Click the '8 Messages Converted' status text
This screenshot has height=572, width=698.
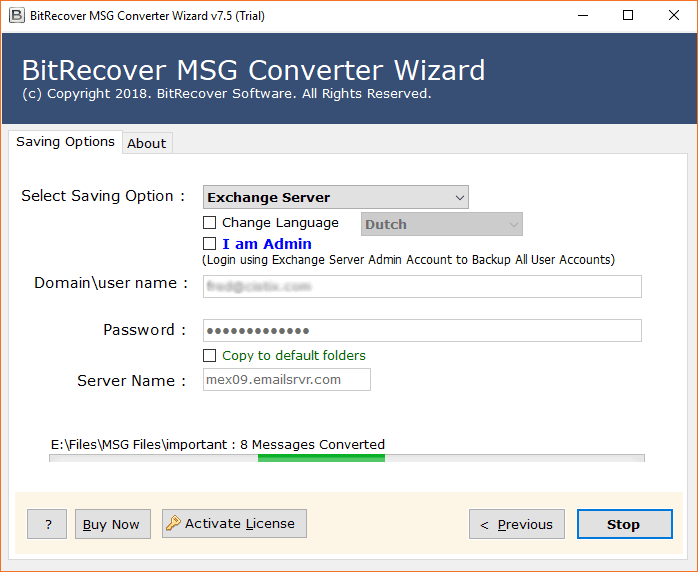[x=312, y=444]
